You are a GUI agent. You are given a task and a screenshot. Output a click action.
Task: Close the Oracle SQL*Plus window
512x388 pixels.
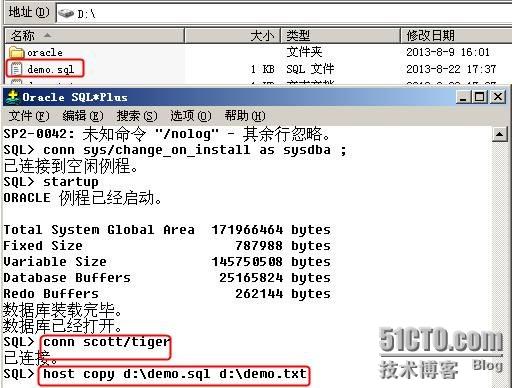pos(498,97)
